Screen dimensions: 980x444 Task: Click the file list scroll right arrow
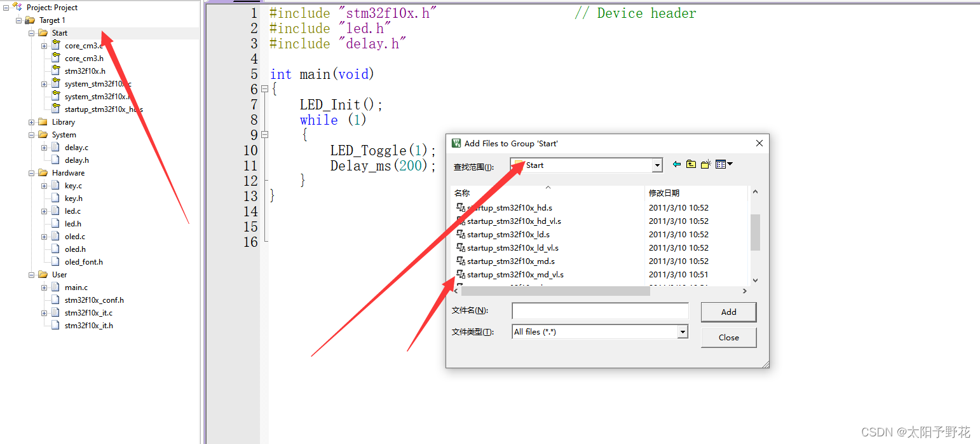745,291
